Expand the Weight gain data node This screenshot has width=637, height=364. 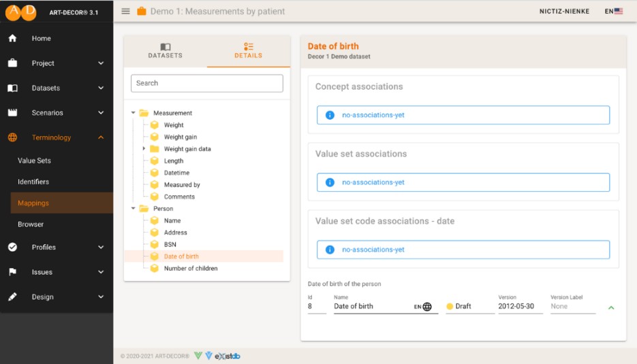click(144, 149)
